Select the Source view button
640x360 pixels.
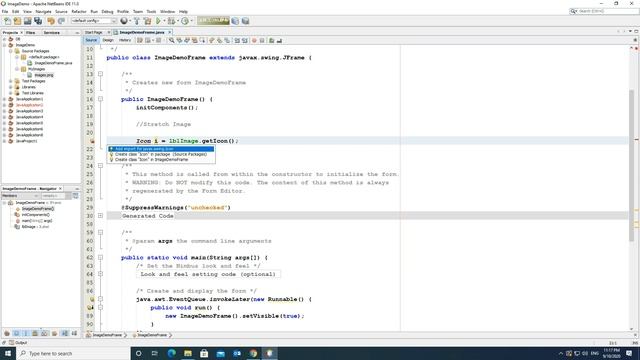pyautogui.click(x=91, y=40)
